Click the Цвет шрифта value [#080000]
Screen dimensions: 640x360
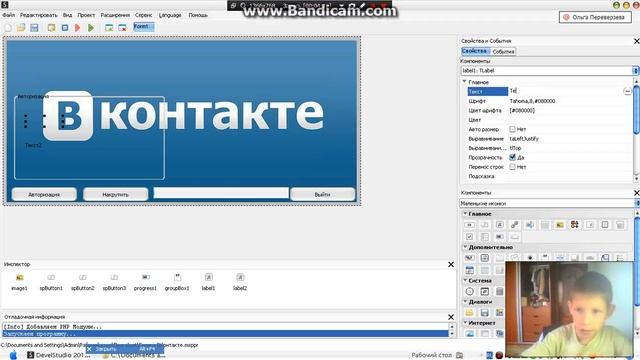[522, 110]
